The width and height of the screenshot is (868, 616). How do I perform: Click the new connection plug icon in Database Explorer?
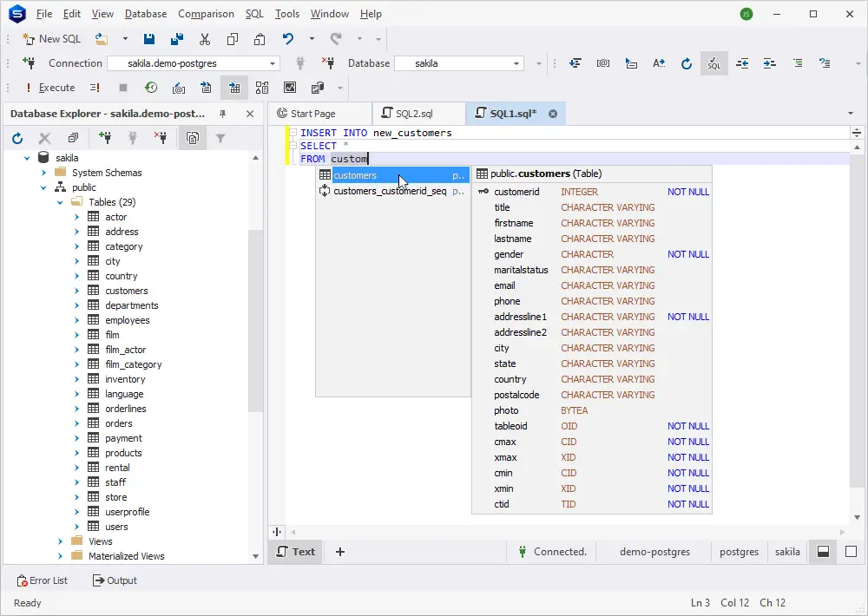click(x=105, y=138)
